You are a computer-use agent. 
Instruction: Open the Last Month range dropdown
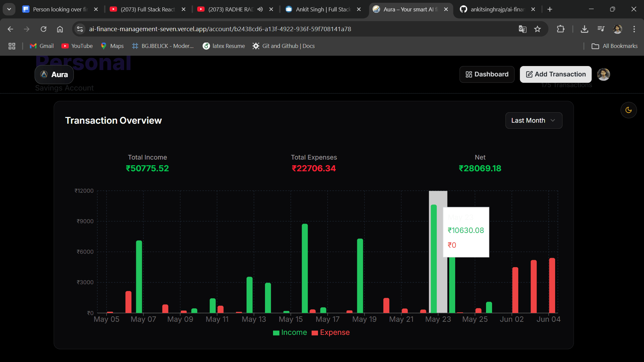pos(534,120)
